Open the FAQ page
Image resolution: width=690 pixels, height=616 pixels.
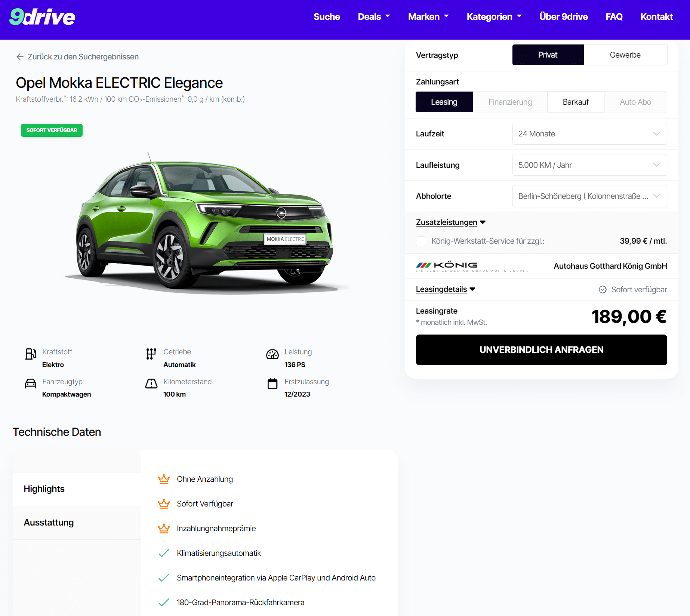(614, 17)
